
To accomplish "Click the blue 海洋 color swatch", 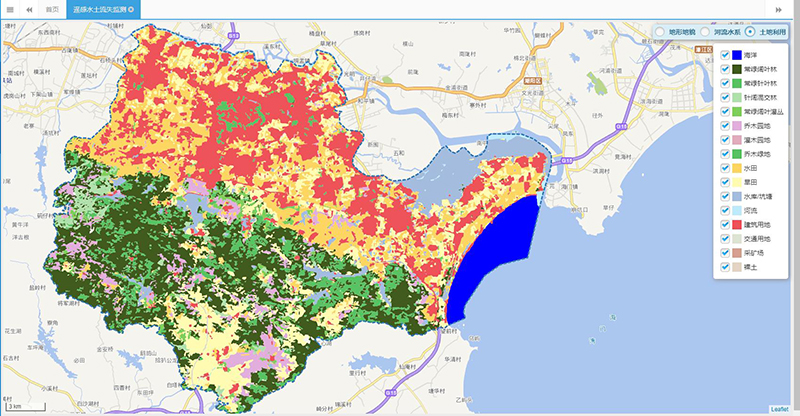I will pyautogui.click(x=738, y=55).
